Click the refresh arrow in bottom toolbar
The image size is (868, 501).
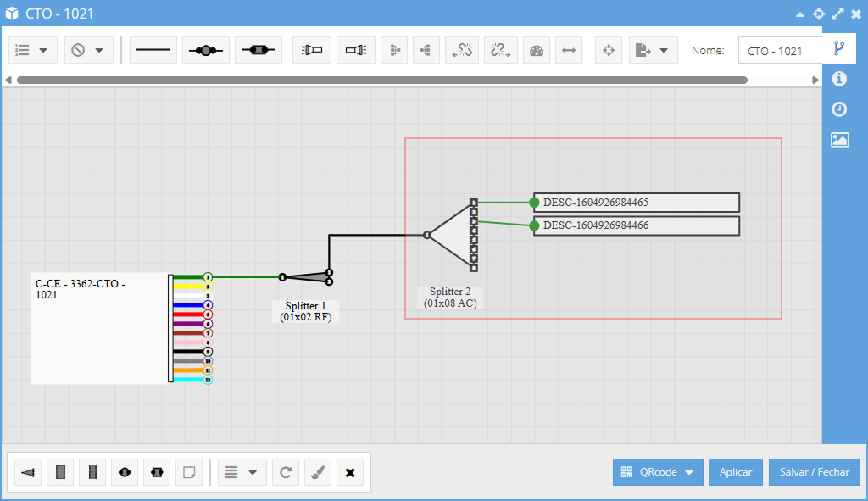pyautogui.click(x=286, y=472)
